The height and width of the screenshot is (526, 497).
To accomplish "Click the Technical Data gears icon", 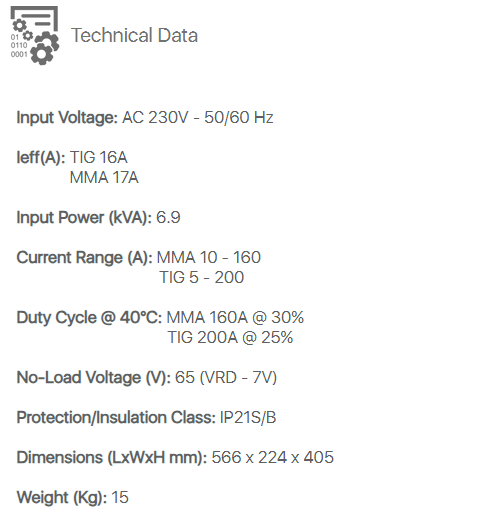I will click(35, 36).
